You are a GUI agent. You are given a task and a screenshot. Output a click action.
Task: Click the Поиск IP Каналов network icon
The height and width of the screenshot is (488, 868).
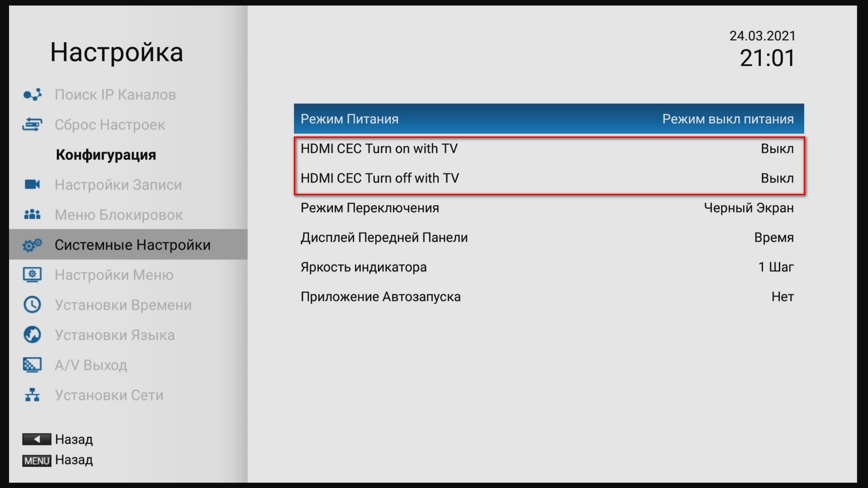(32, 94)
